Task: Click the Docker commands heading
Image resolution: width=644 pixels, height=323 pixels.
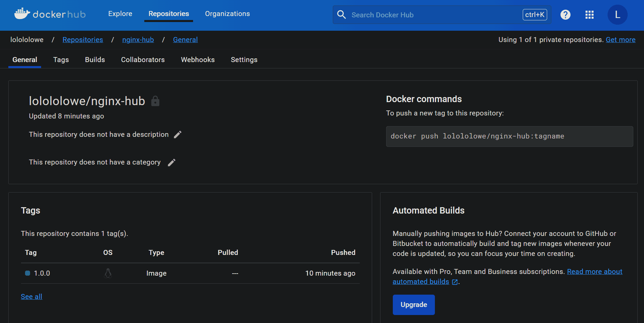Action: pyautogui.click(x=424, y=99)
